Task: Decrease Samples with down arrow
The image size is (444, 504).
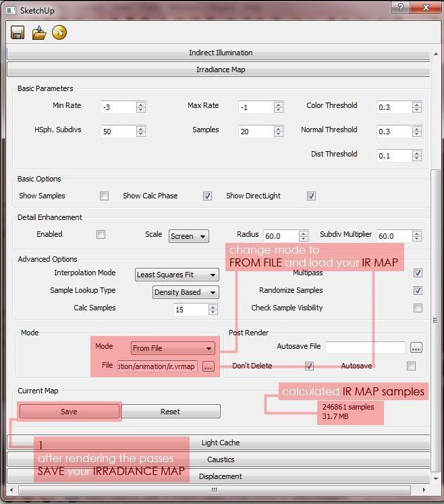Action: tap(279, 134)
